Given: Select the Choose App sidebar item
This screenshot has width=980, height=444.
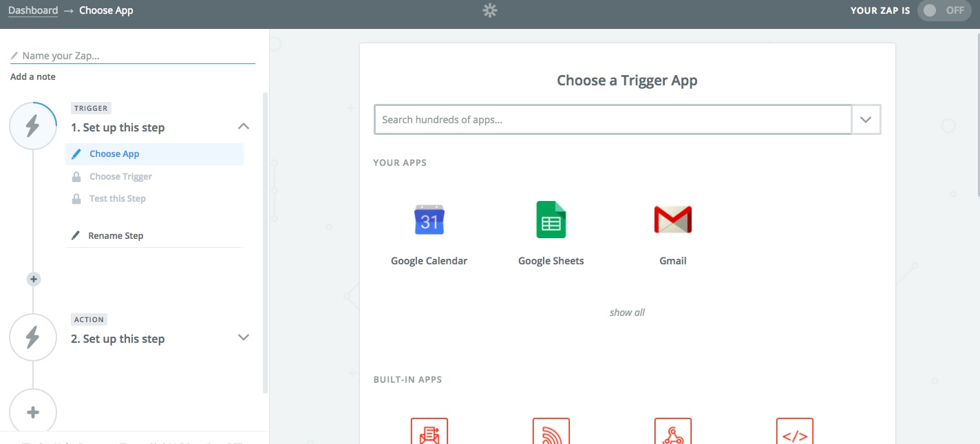Looking at the screenshot, I should [154, 154].
